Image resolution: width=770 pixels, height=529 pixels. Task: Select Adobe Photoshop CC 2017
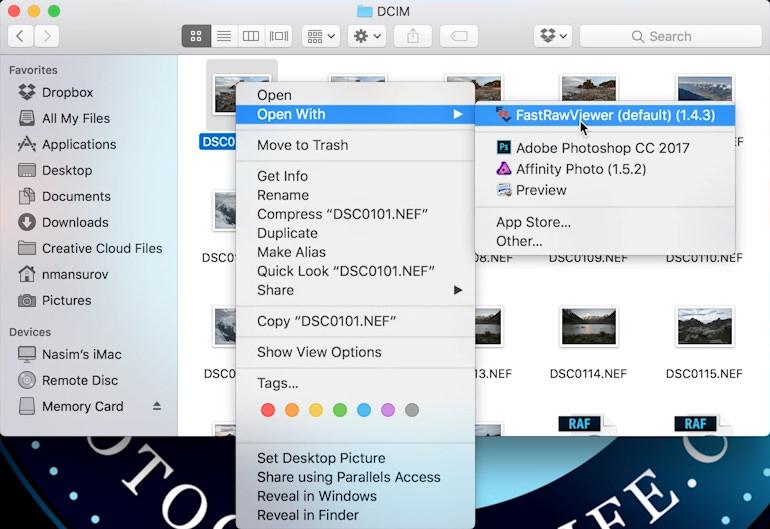602,148
